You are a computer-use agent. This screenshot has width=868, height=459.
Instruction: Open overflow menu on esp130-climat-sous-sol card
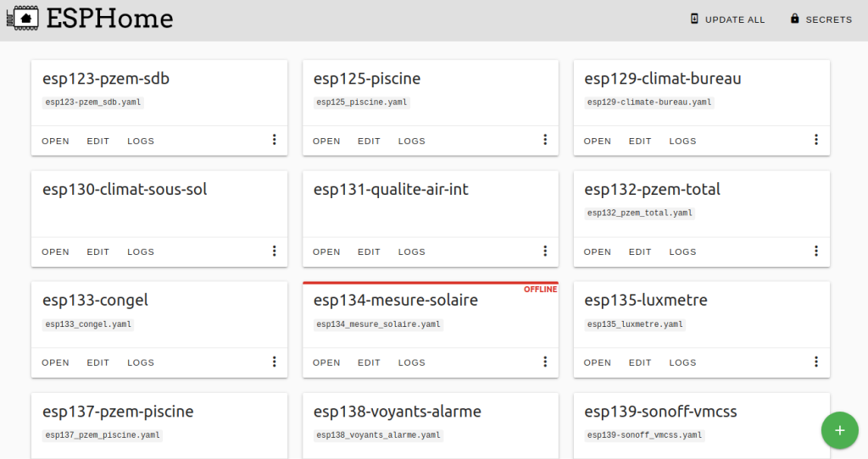(x=274, y=251)
